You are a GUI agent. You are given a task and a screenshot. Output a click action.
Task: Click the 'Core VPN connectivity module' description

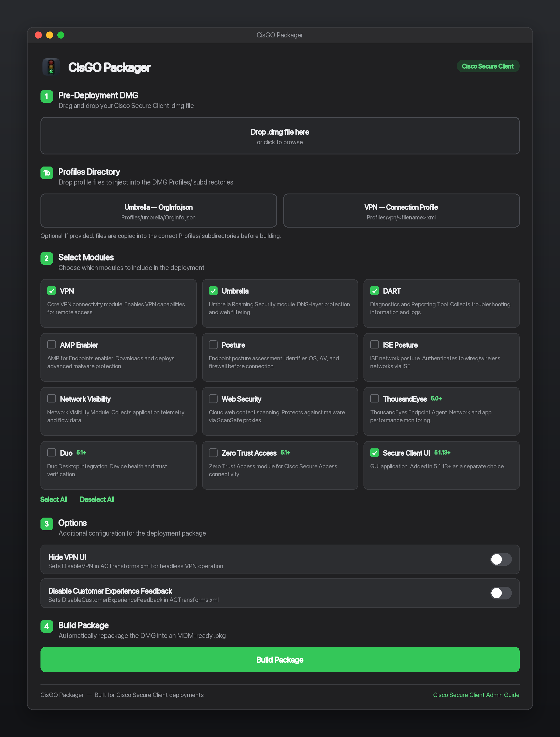[116, 308]
